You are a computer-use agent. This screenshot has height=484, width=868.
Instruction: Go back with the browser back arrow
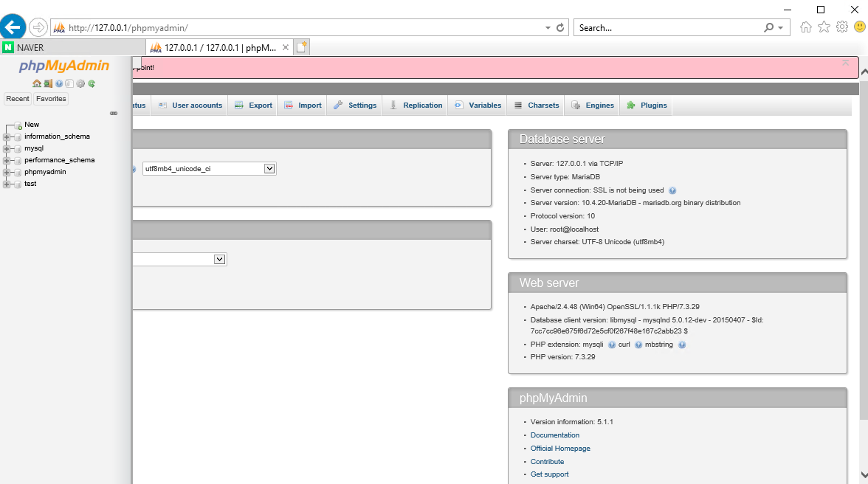point(13,27)
